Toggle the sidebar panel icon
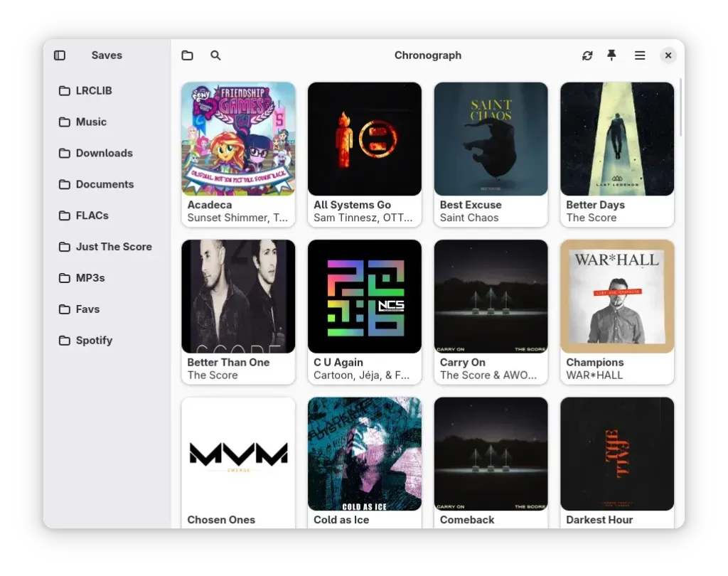 click(60, 55)
